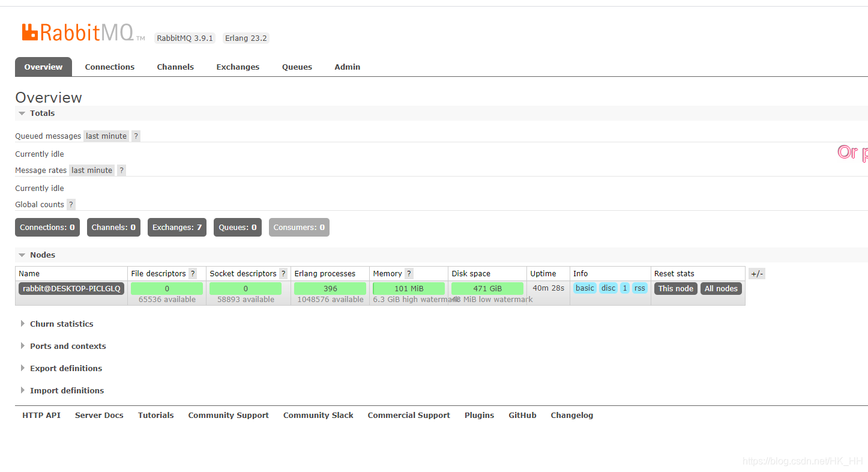868x472 pixels.
Task: Open the Changelog link
Action: [572, 415]
